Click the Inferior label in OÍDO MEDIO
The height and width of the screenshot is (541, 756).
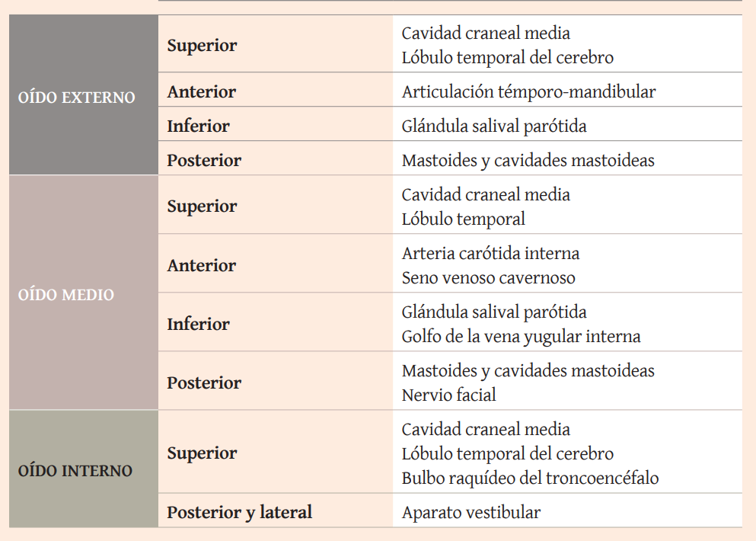click(x=198, y=324)
